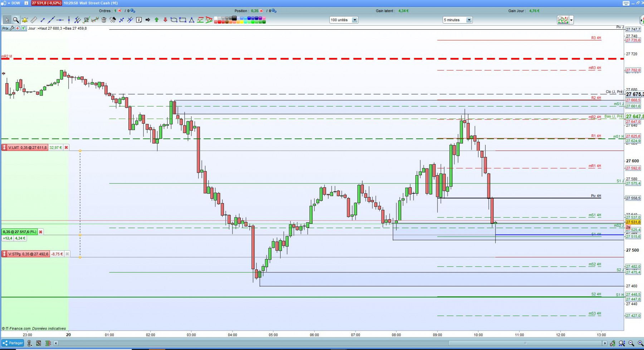The width and height of the screenshot is (644, 350).
Task: Open the chart style dropdown arrow
Action: 571,20
